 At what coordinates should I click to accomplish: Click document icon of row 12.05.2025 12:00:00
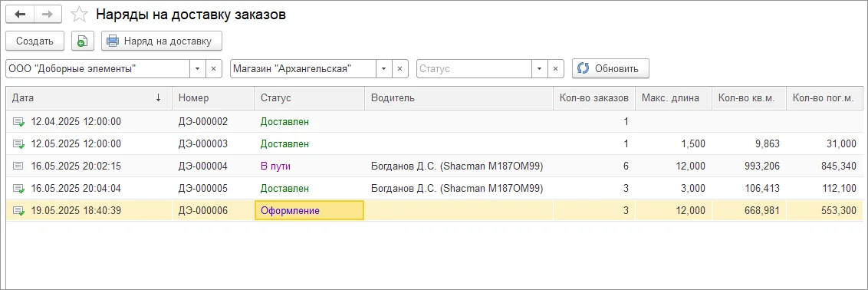pos(19,144)
